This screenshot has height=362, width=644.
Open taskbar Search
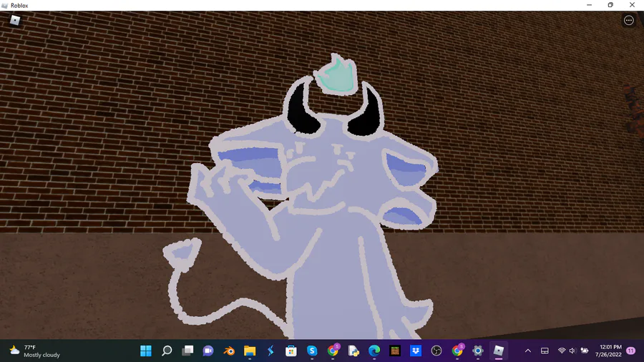click(x=167, y=351)
